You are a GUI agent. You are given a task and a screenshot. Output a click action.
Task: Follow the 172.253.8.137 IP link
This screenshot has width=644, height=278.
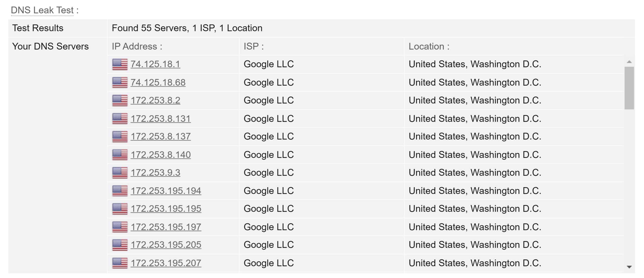coord(160,136)
